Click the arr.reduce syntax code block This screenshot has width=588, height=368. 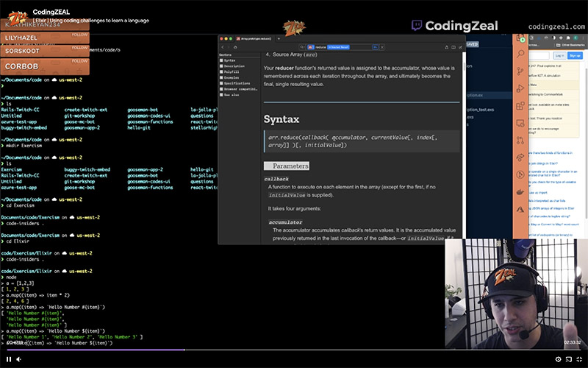[x=362, y=141]
